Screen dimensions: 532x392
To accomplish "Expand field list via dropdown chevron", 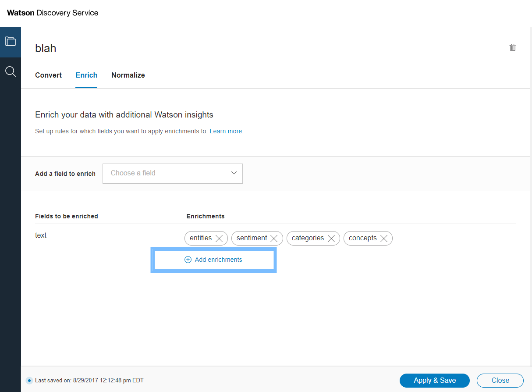I will (x=234, y=173).
